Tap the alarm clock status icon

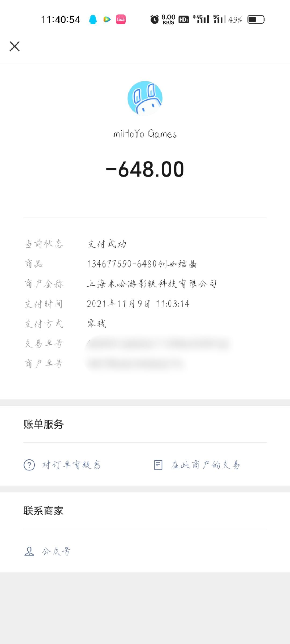pyautogui.click(x=154, y=19)
